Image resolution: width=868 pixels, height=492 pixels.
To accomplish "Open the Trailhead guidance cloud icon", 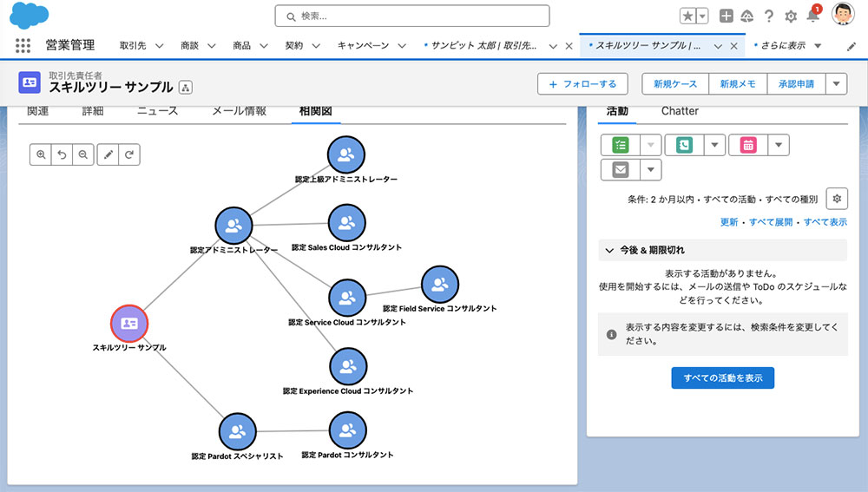I will point(747,16).
